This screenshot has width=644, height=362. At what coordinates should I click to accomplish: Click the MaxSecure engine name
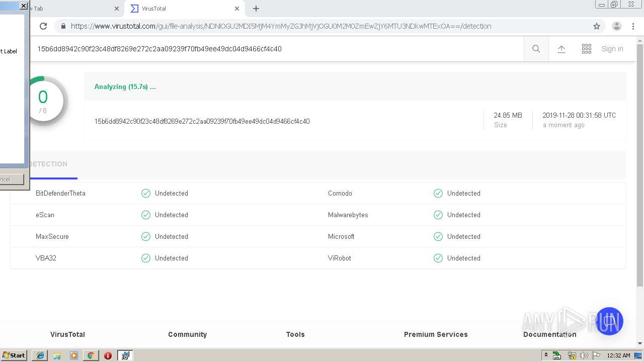tap(52, 236)
